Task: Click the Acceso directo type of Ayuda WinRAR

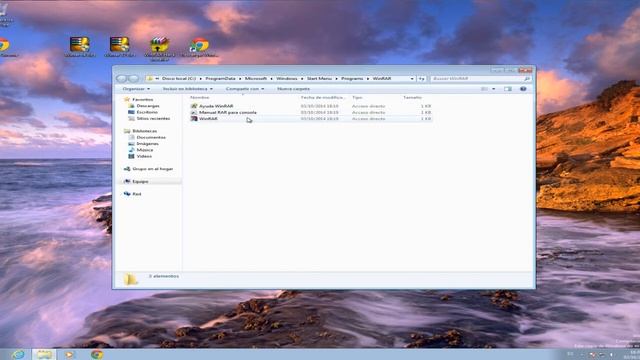Action: 369,106
